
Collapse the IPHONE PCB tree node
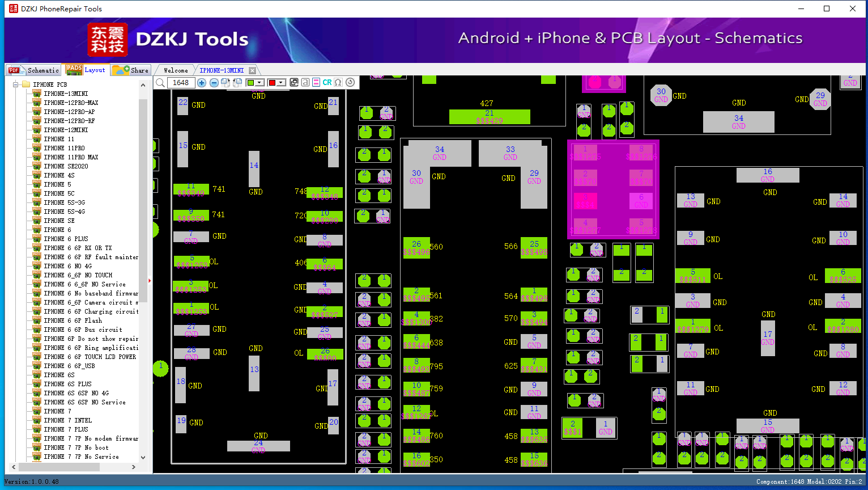coord(16,85)
